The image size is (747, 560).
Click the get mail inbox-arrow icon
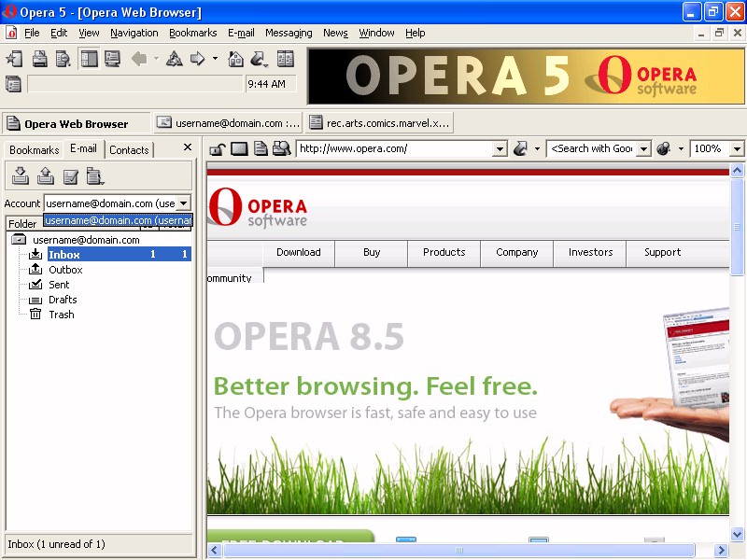pyautogui.click(x=20, y=176)
